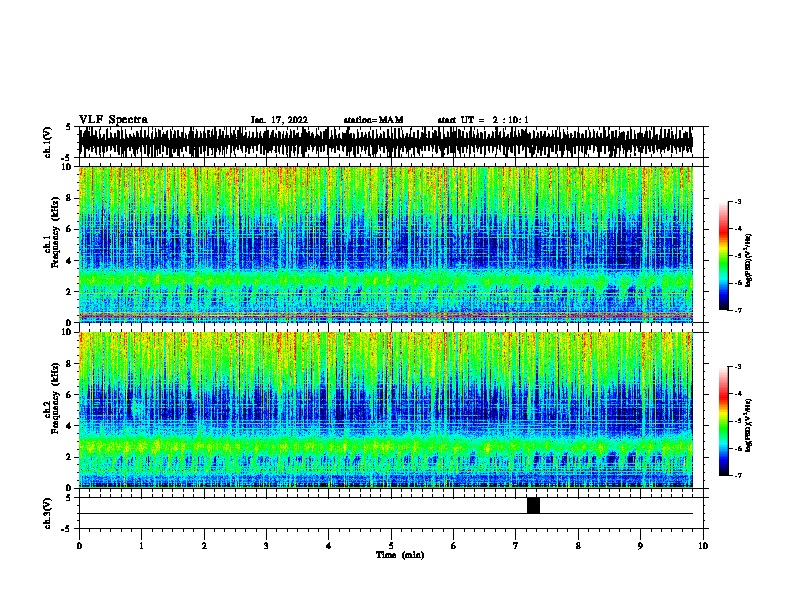Click the ch.2 color bar log(PSD) units label

(749, 426)
